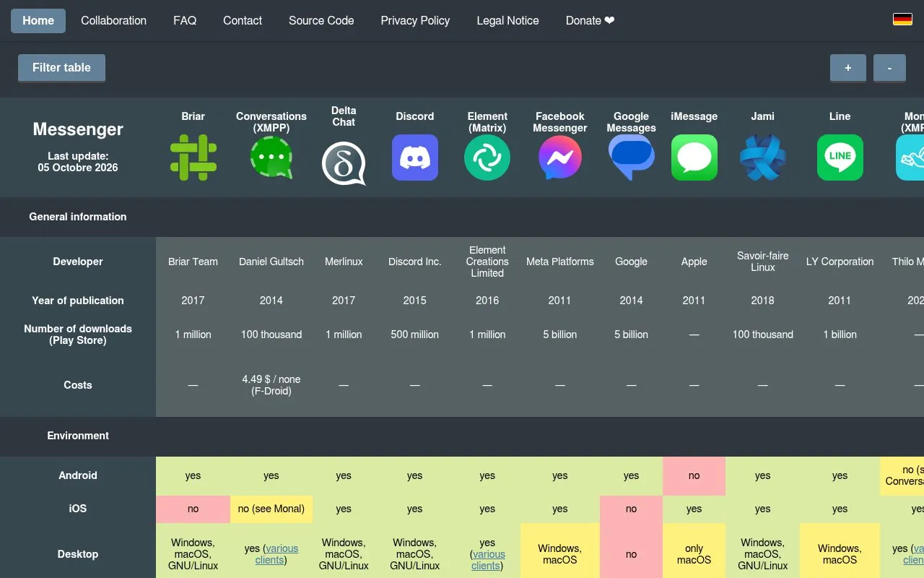
Task: Click the 'Environment' section header
Action: coord(78,436)
